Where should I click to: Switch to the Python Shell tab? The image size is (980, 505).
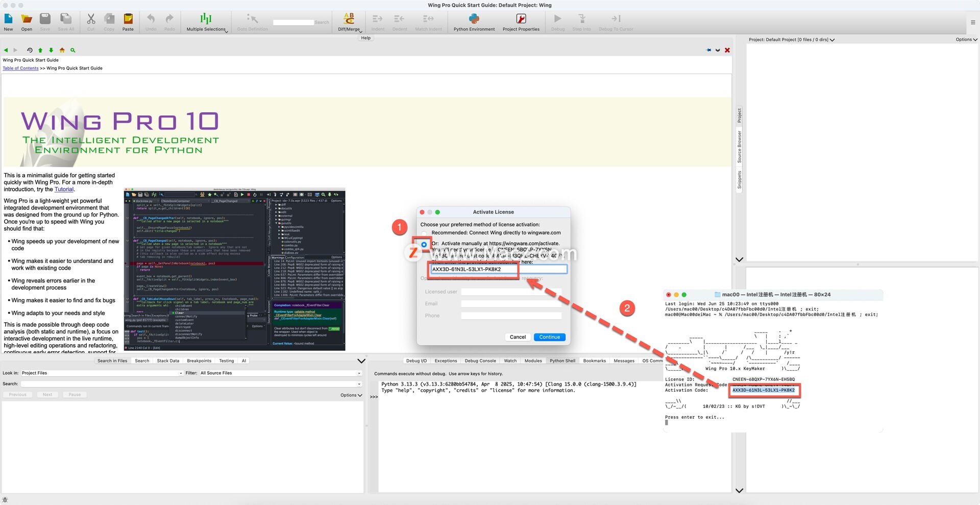[562, 361]
